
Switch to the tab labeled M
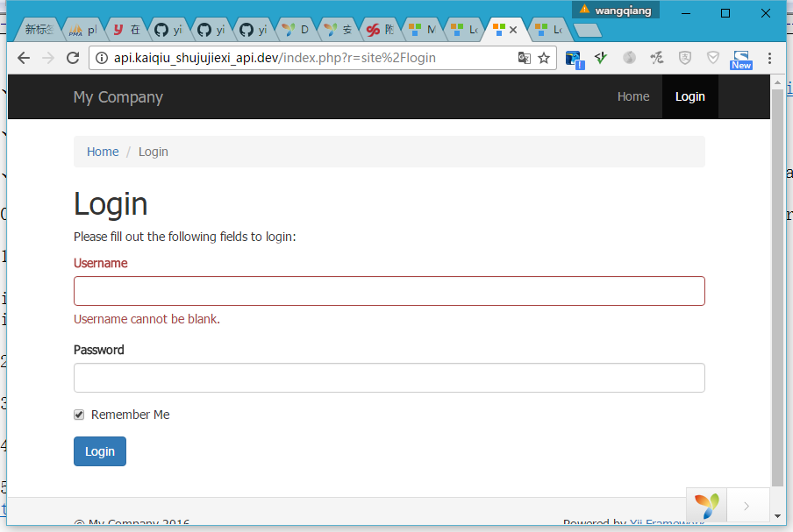click(x=423, y=30)
